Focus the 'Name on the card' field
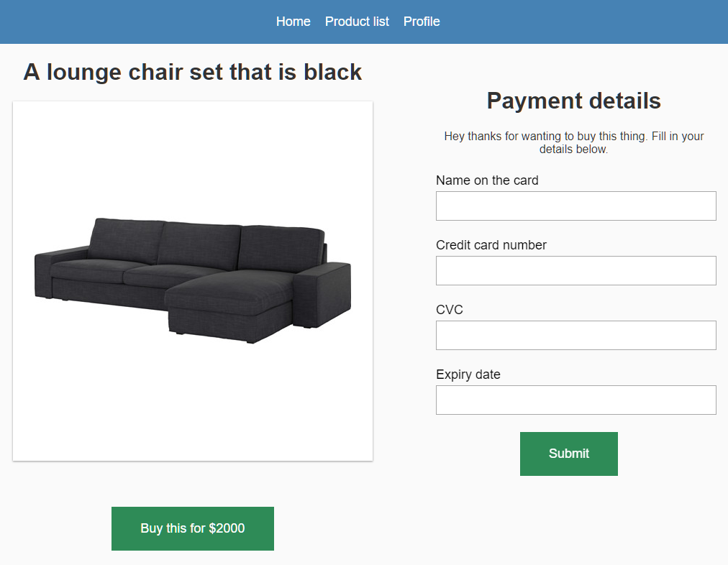728x565 pixels. tap(575, 206)
